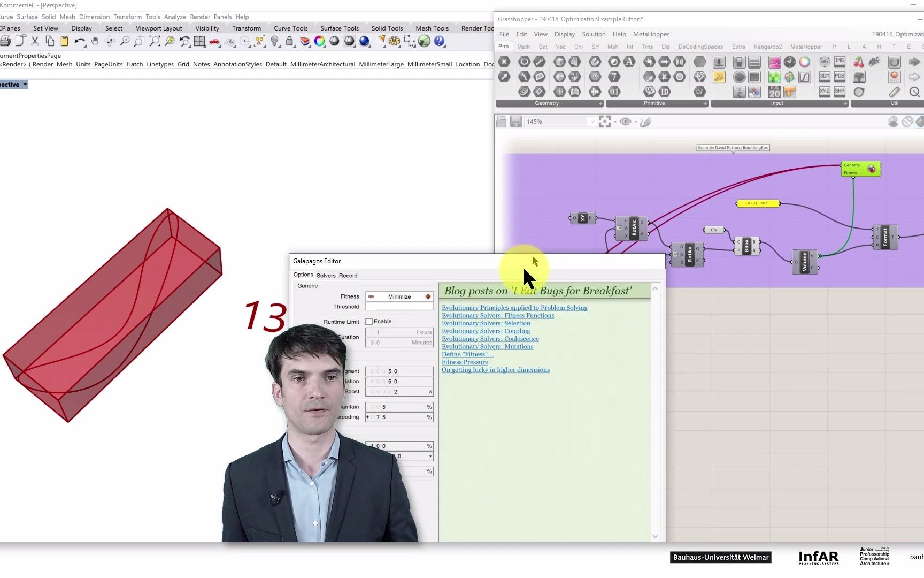This screenshot has height=578, width=924.
Task: Click the blue render sphere icon in Rhino
Action: click(364, 41)
